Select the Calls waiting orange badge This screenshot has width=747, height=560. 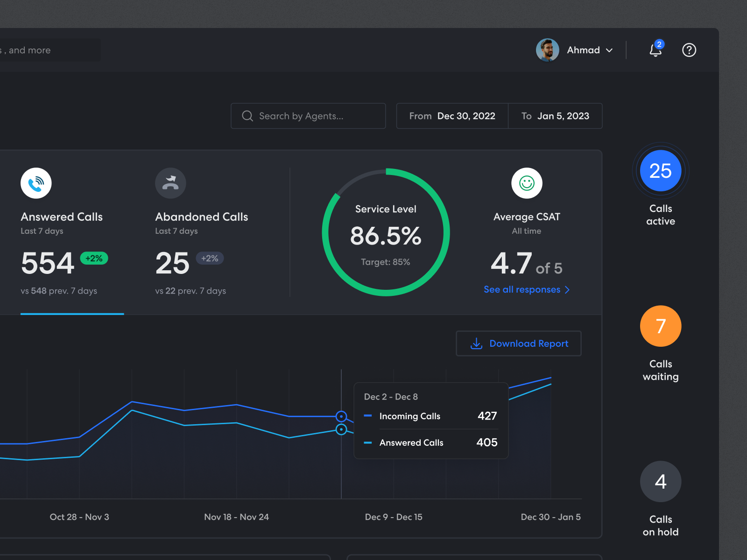point(660,326)
